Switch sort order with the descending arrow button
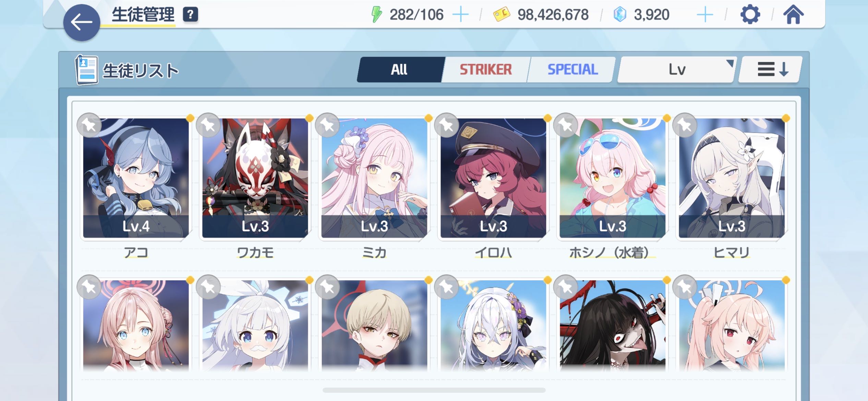This screenshot has height=401, width=868. 770,70
